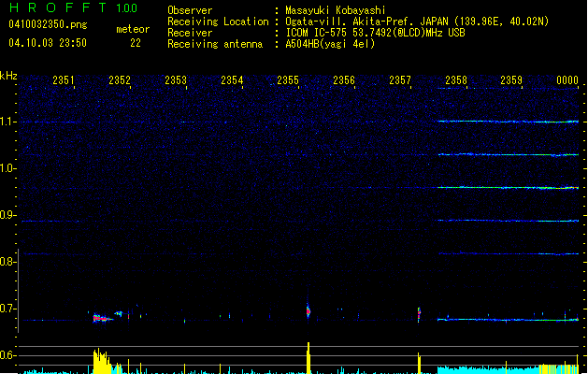Click the bright signal line near 0.96 kHz

point(509,188)
